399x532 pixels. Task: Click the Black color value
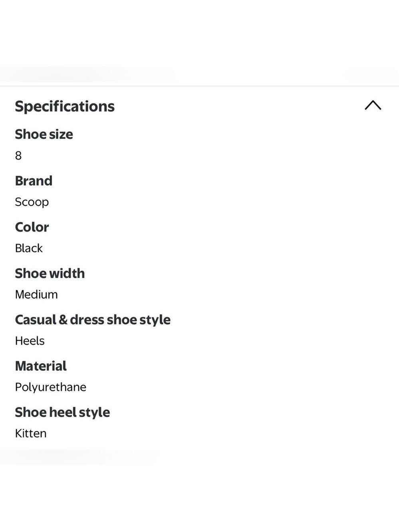click(x=29, y=248)
